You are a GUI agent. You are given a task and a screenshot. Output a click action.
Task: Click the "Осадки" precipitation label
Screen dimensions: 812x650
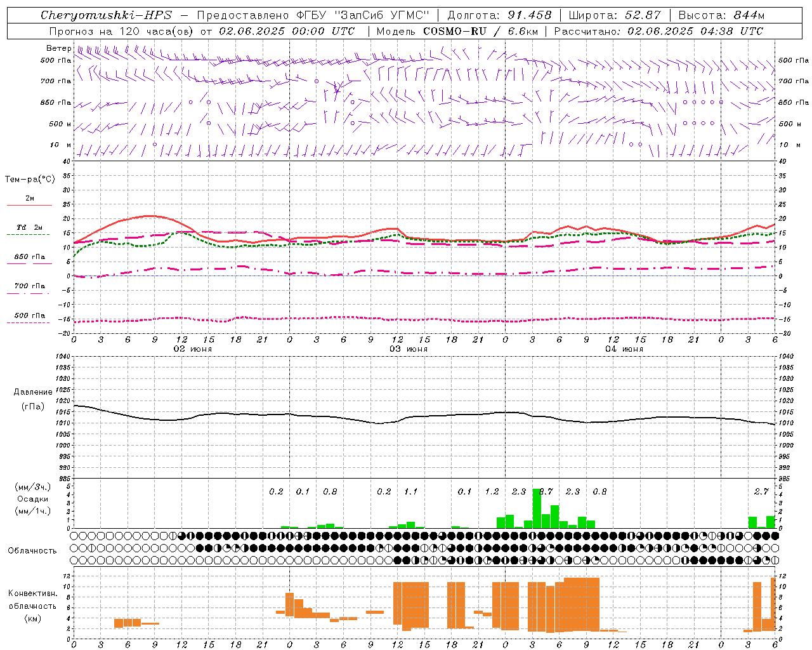(33, 499)
